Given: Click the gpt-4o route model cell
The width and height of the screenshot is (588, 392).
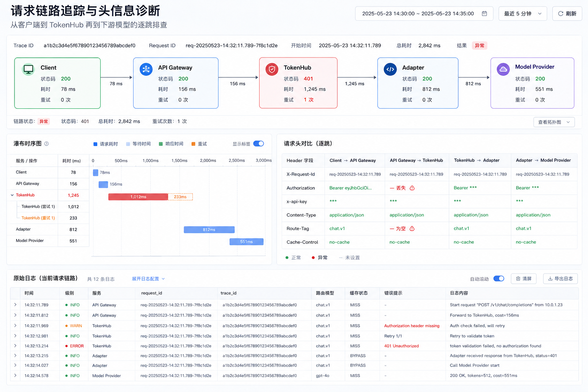Looking at the screenshot, I should pos(323,376).
